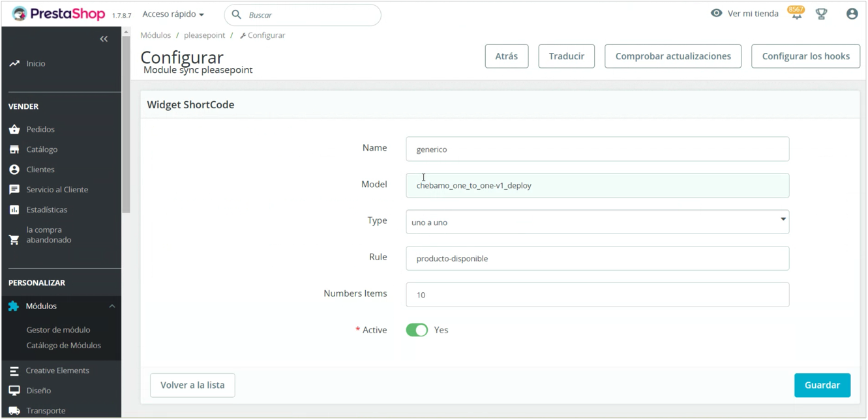The width and height of the screenshot is (868, 420).
Task: Click the Estadísticas chart icon
Action: click(x=14, y=210)
